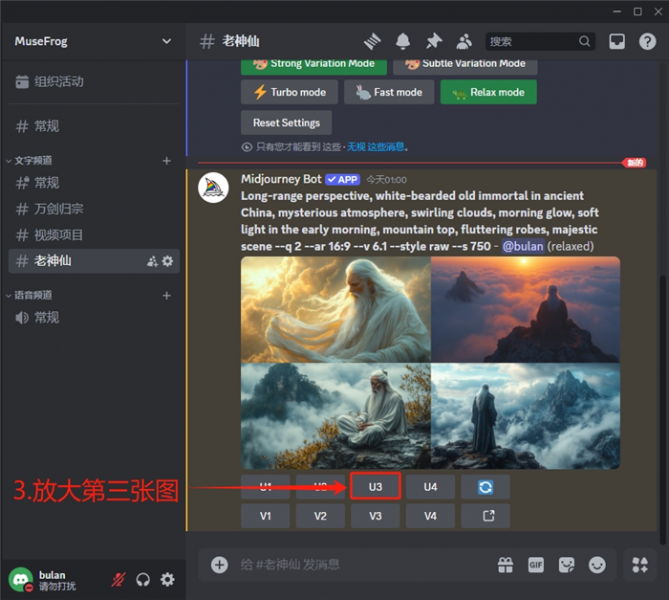
Task: Open user settings gear icon
Action: coord(167,580)
